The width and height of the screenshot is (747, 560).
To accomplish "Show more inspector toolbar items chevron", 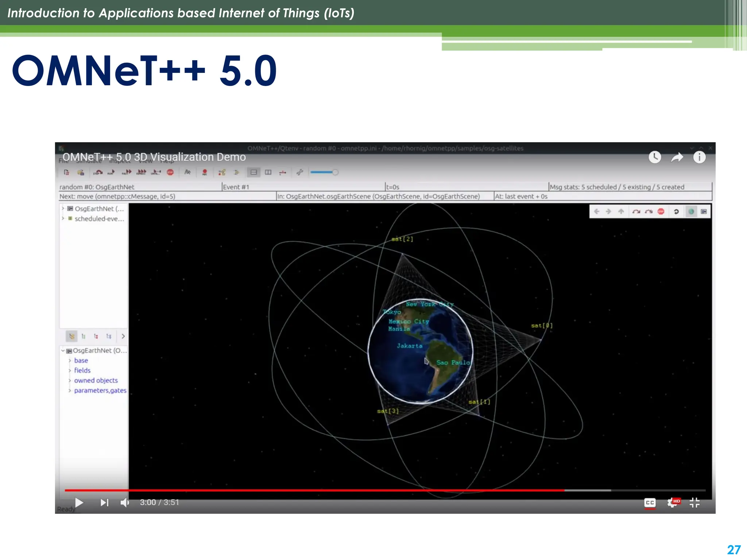I will pos(123,336).
